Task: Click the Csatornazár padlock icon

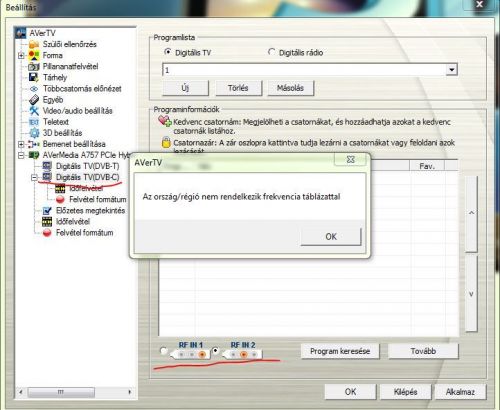Action: (x=166, y=142)
